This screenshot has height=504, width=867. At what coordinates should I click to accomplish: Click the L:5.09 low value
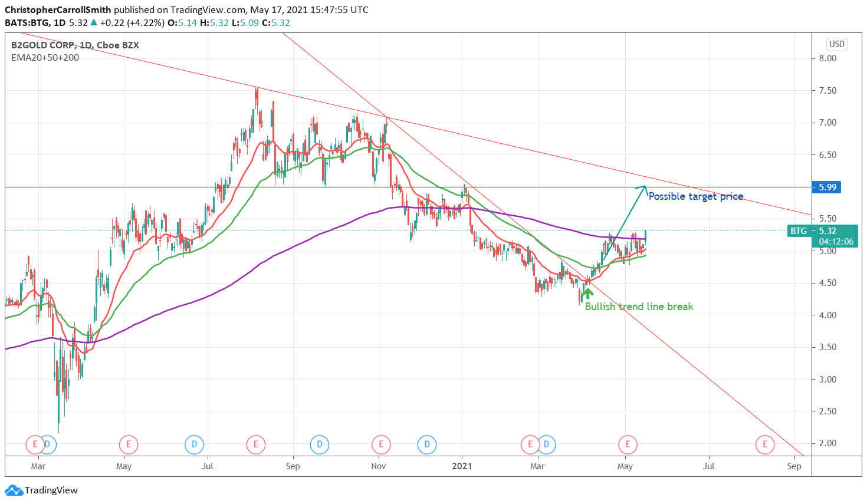coord(245,23)
